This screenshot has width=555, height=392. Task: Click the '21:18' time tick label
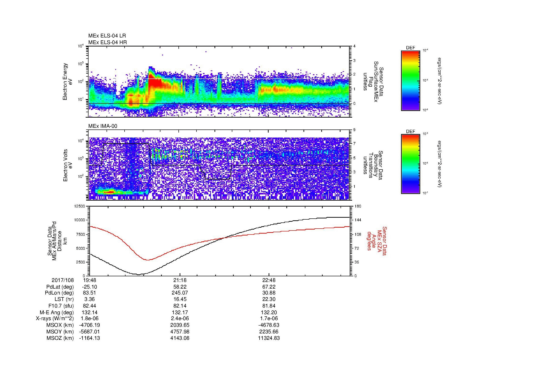click(180, 280)
